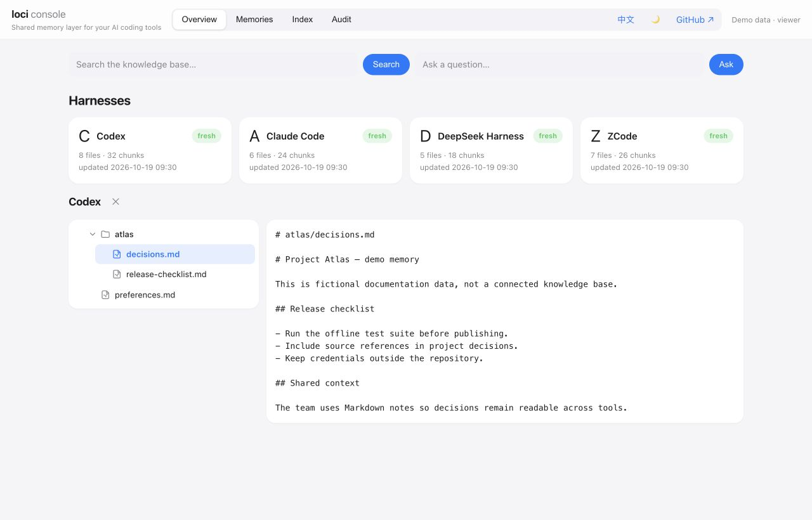Click 'Run the offline test suite' line

391,334
